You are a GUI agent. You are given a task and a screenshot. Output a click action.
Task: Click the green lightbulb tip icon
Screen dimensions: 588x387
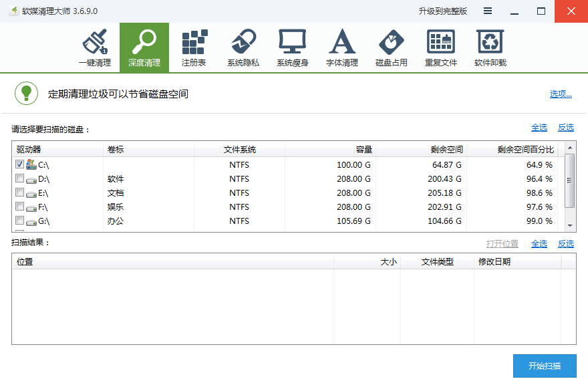click(x=26, y=94)
